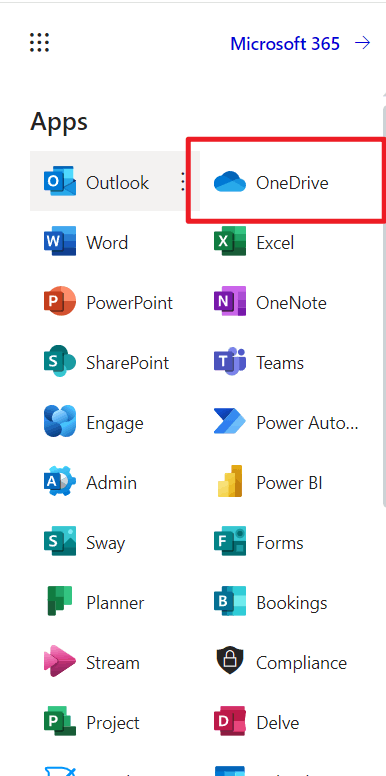Select the PowerPoint label

coord(130,302)
